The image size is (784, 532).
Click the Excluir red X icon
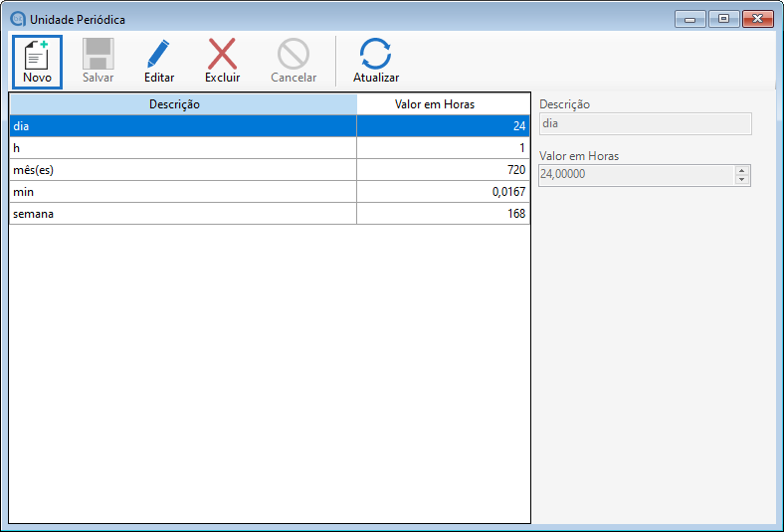click(x=222, y=54)
